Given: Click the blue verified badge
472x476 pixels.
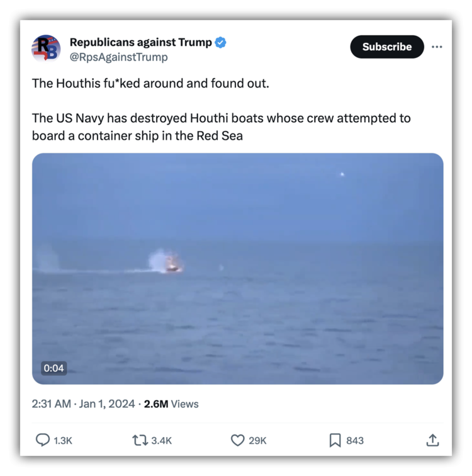Looking at the screenshot, I should click(220, 43).
